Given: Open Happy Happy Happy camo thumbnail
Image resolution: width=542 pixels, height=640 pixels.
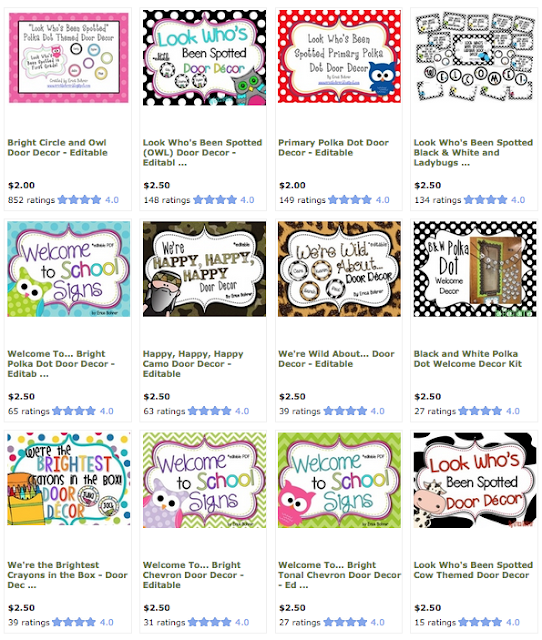Looking at the screenshot, I should pos(204,269).
